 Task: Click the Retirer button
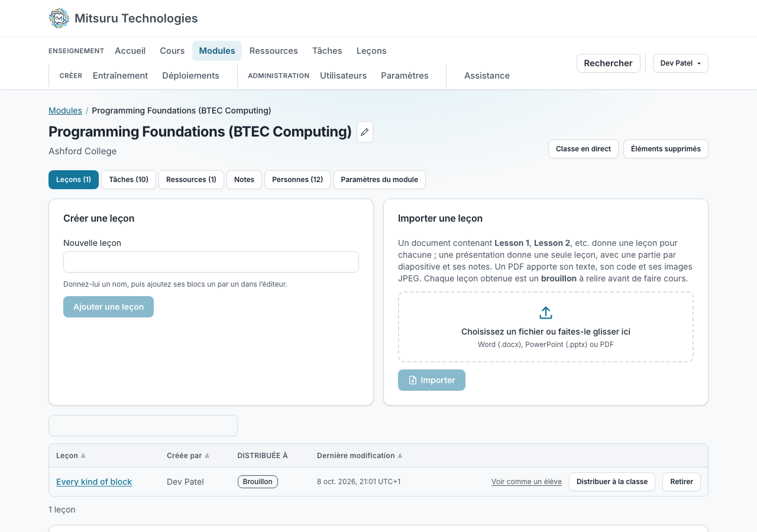tap(681, 482)
